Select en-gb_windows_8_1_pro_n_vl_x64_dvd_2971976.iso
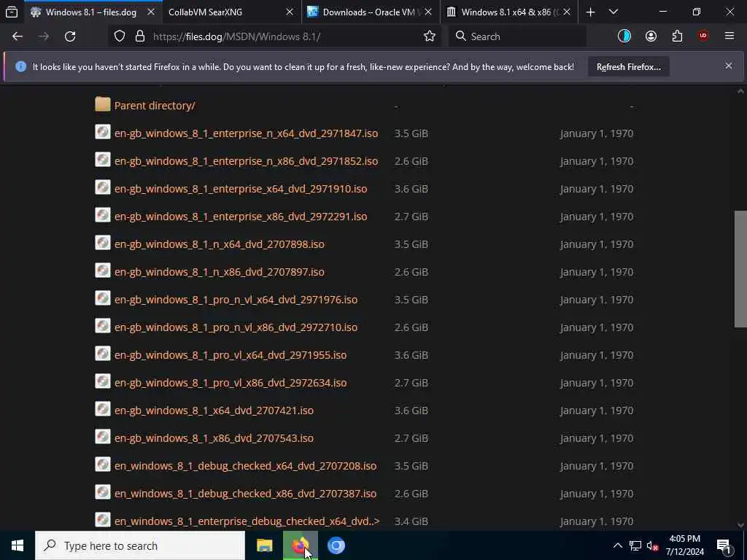This screenshot has height=560, width=747. [236, 300]
